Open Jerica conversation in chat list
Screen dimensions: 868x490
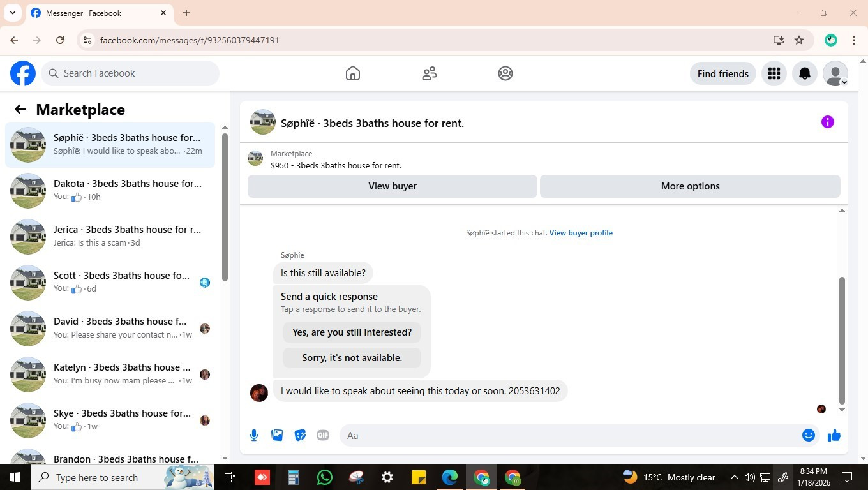(x=110, y=237)
